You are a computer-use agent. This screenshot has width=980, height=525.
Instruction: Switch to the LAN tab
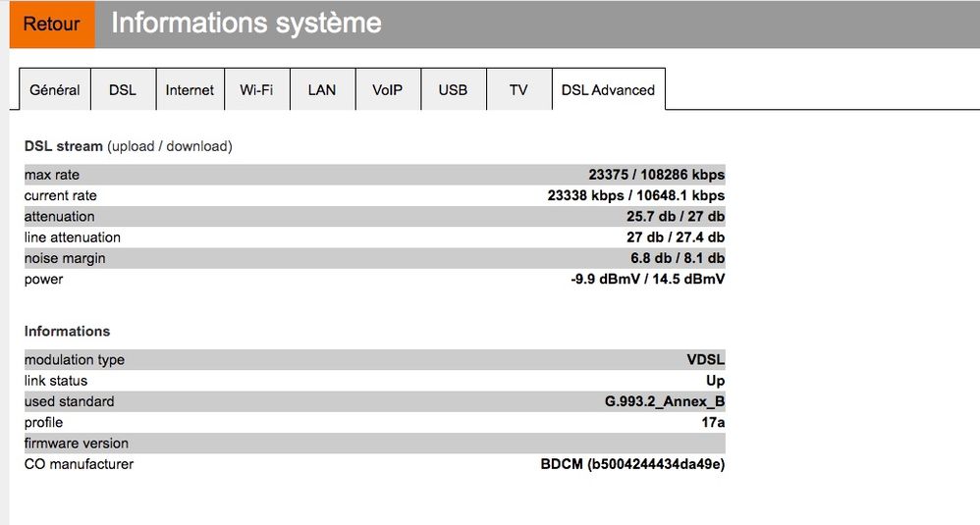click(322, 89)
